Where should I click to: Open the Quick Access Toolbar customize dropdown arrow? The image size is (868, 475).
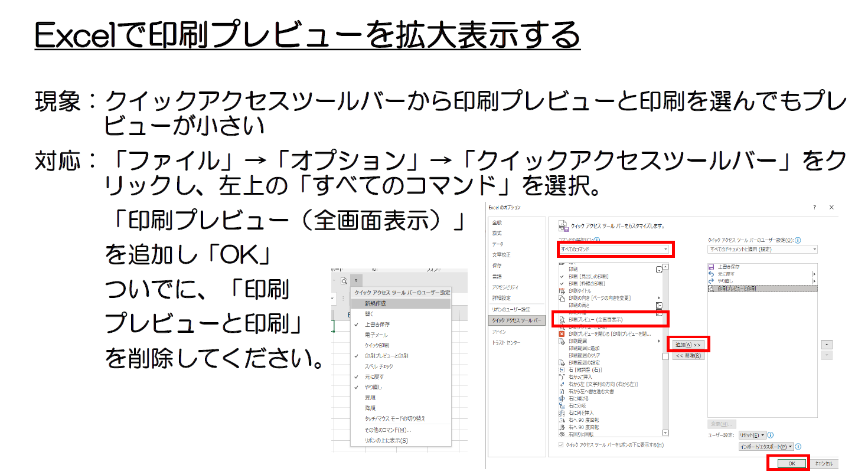tap(356, 281)
